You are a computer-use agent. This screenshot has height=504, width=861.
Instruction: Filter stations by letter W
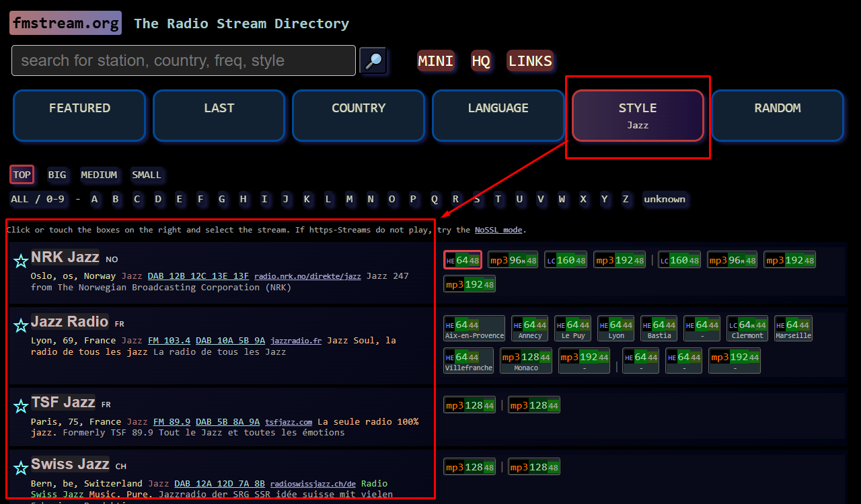point(562,199)
